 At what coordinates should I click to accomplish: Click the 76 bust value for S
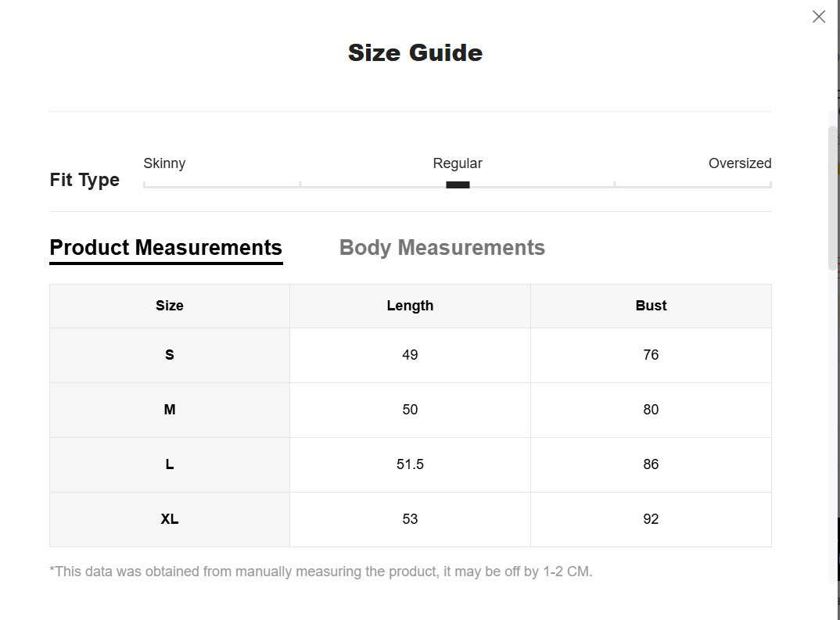pos(651,355)
